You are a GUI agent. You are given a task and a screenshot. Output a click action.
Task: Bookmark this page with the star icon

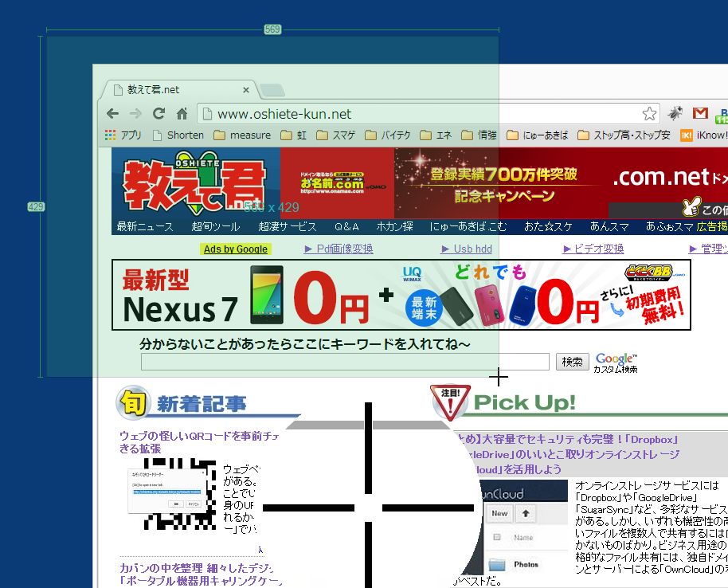tap(649, 114)
